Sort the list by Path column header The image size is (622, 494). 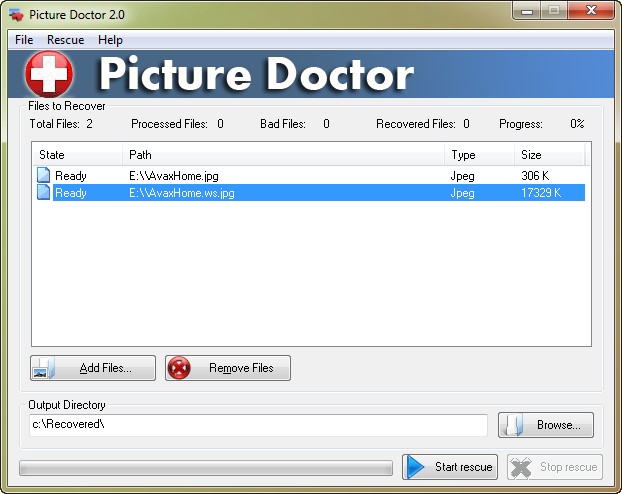click(283, 155)
